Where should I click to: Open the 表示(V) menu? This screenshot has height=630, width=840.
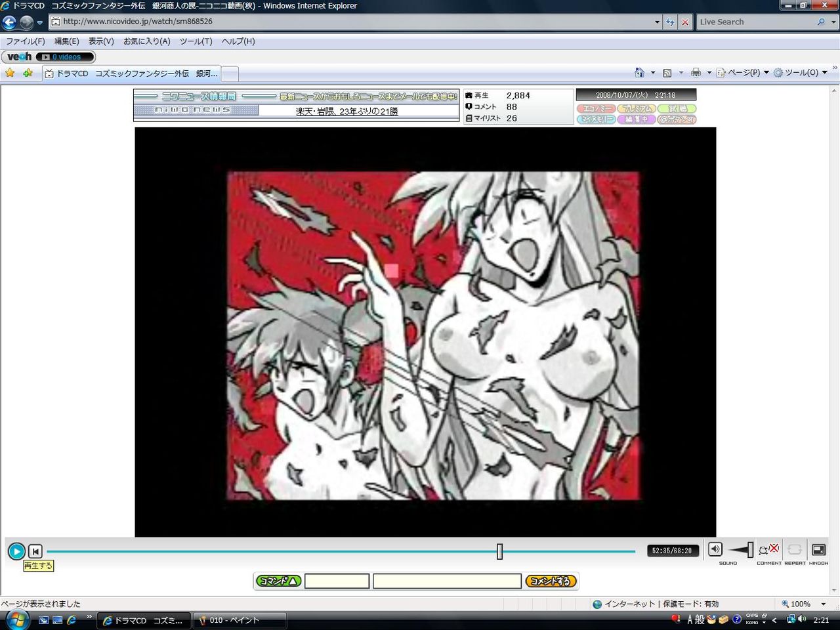tap(101, 41)
